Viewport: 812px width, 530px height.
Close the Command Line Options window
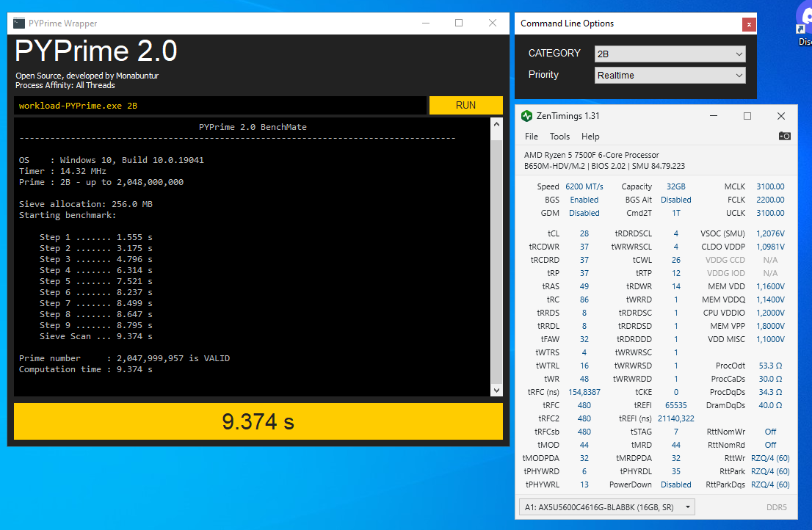click(749, 24)
